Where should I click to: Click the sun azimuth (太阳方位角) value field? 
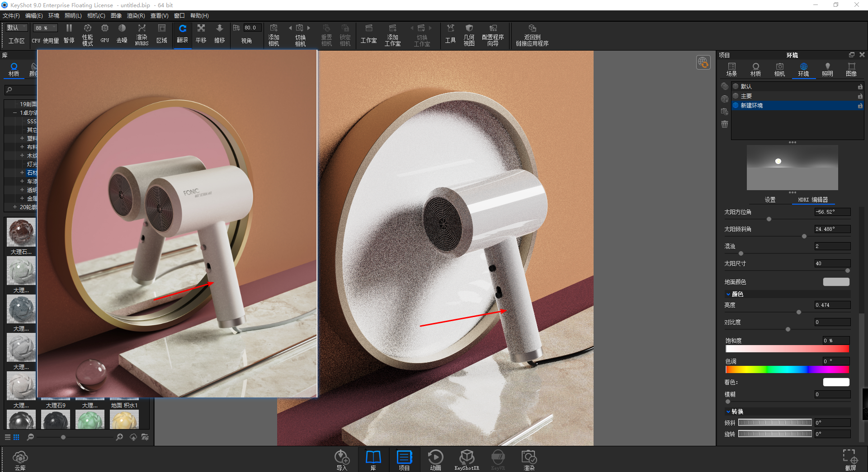832,212
